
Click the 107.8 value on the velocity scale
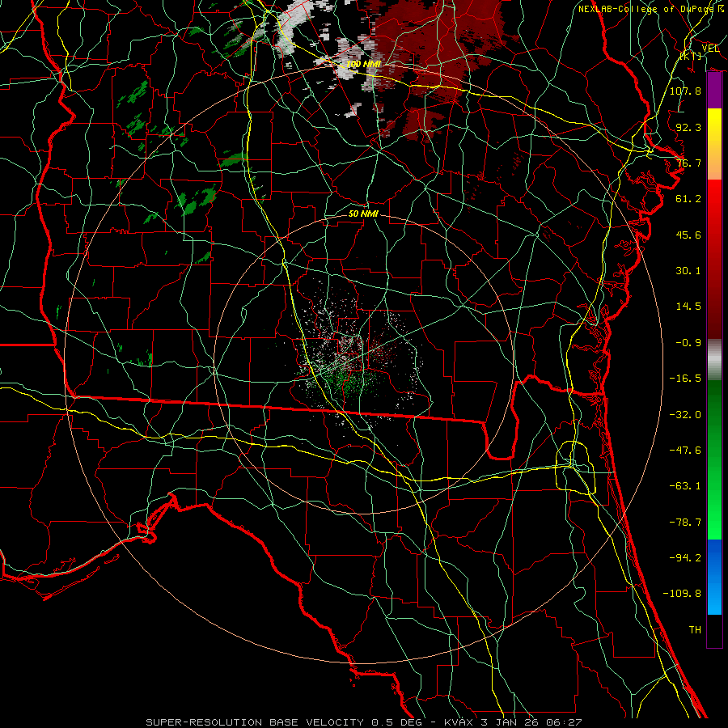coord(685,91)
